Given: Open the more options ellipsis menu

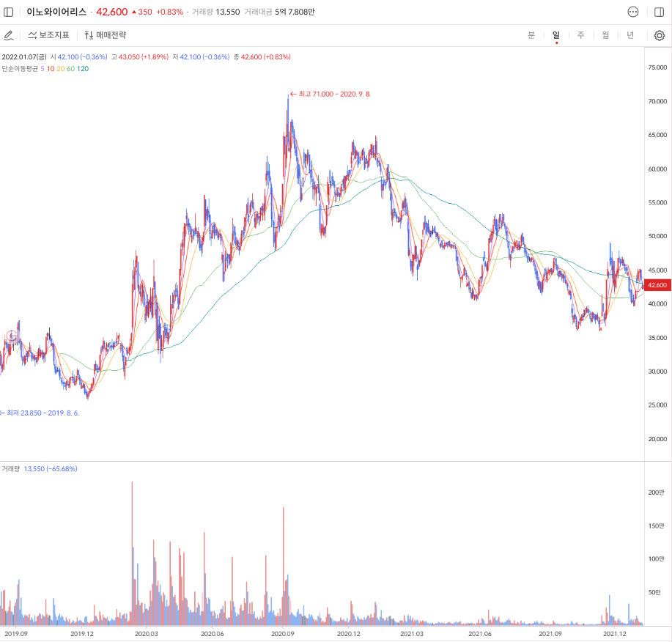Looking at the screenshot, I should click(x=633, y=12).
